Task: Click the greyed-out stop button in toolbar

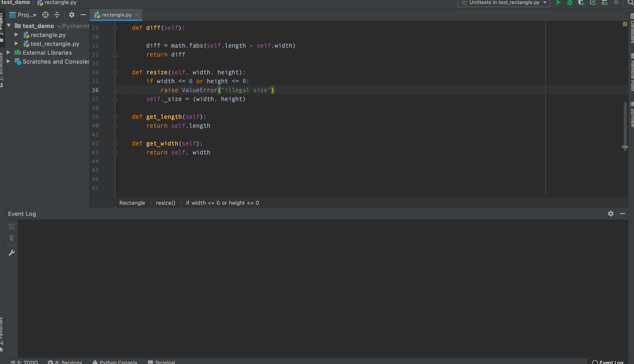Action: pyautogui.click(x=616, y=2)
